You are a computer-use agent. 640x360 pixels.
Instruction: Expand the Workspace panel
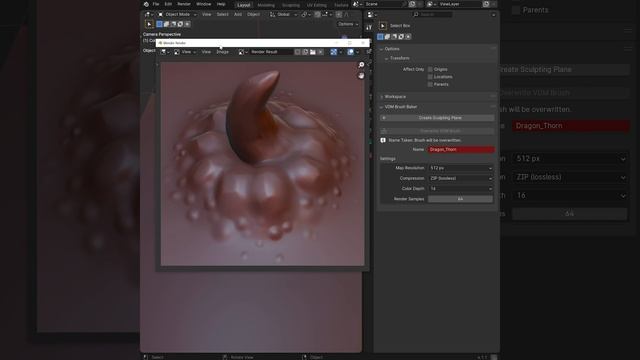(395, 97)
